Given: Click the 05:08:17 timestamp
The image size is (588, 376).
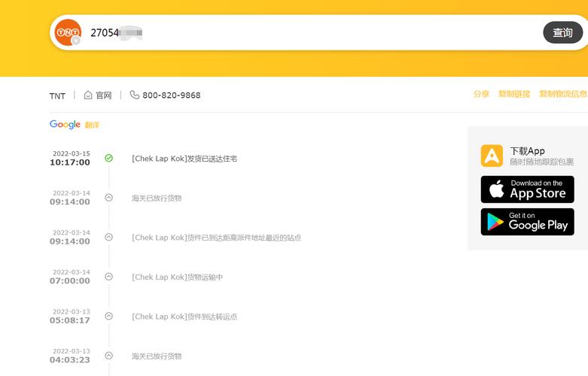Looking at the screenshot, I should point(70,320).
